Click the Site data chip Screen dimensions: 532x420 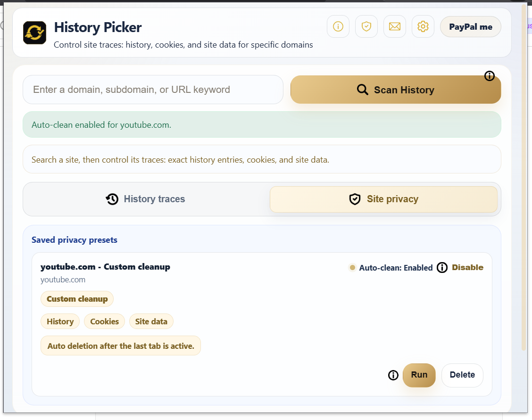pos(151,321)
